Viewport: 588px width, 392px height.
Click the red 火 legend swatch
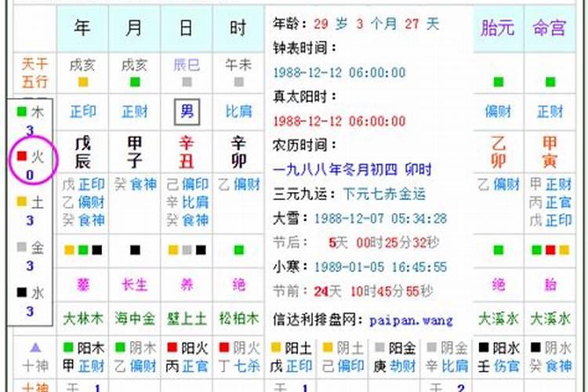point(22,156)
